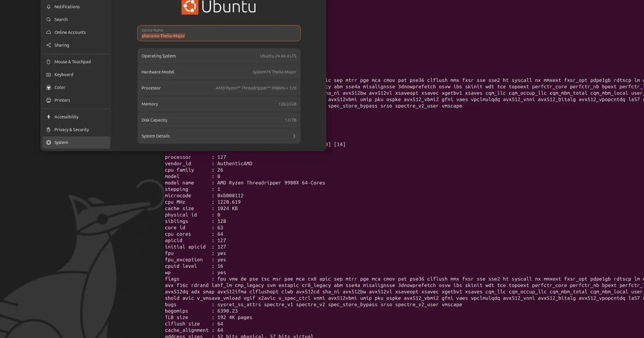Go to Online Accounts settings
The width and height of the screenshot is (644, 338).
(x=76, y=32)
